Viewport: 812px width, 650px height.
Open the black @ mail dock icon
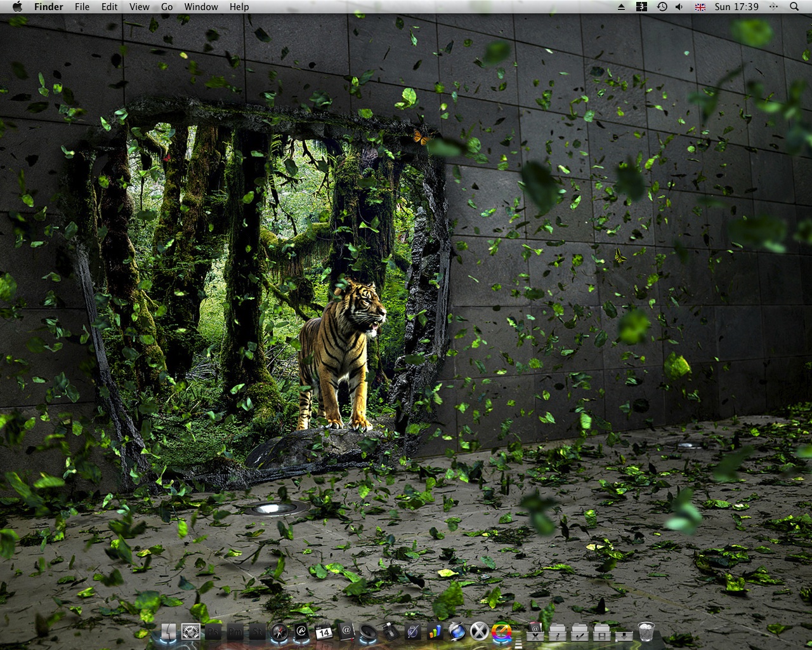(301, 632)
